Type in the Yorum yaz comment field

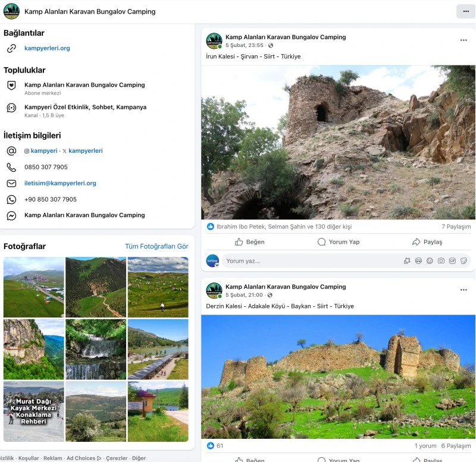[309, 261]
